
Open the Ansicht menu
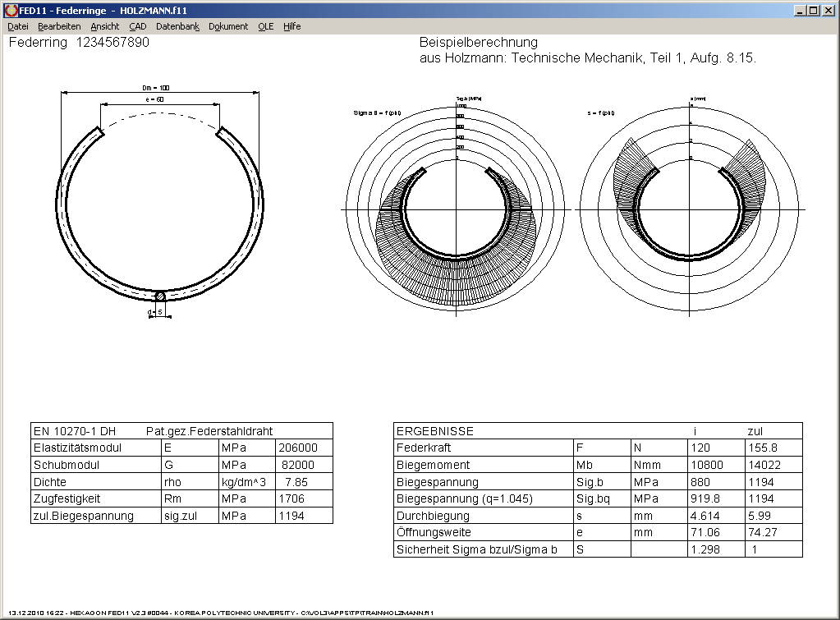click(105, 26)
